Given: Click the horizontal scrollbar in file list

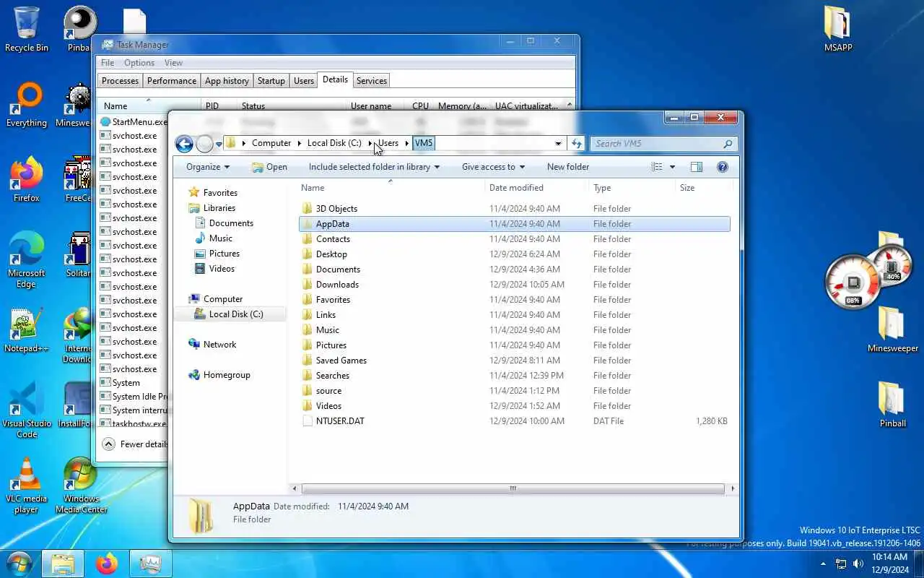Looking at the screenshot, I should [513, 488].
